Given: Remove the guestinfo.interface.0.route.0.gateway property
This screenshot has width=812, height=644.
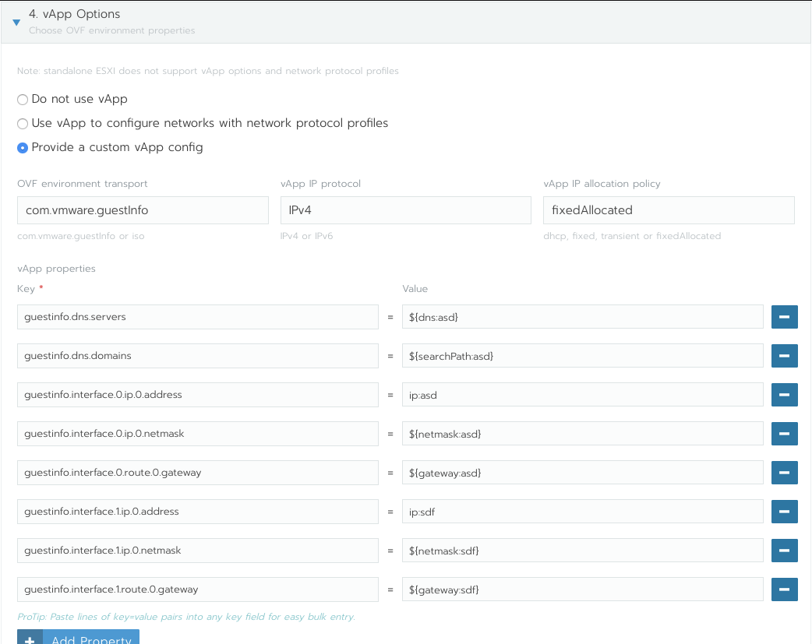Looking at the screenshot, I should point(784,473).
